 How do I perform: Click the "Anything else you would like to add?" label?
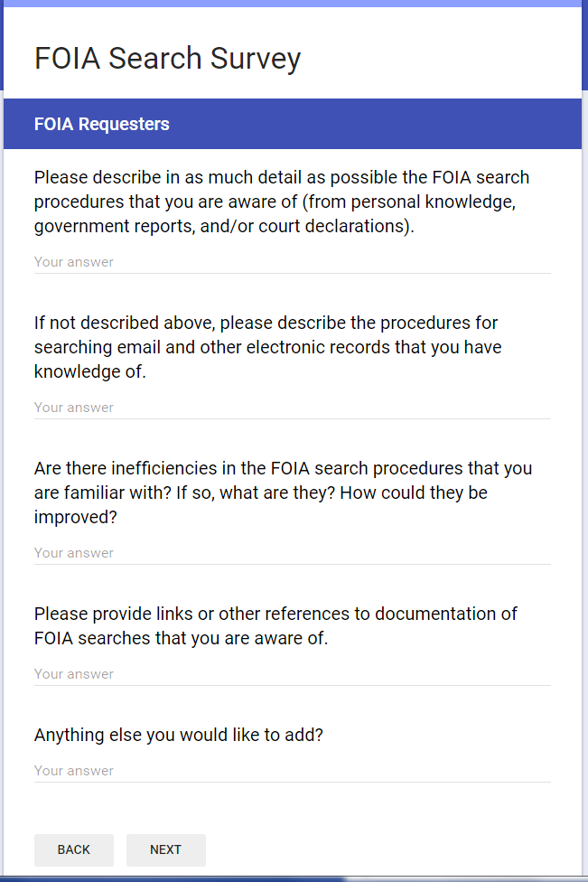click(x=179, y=735)
